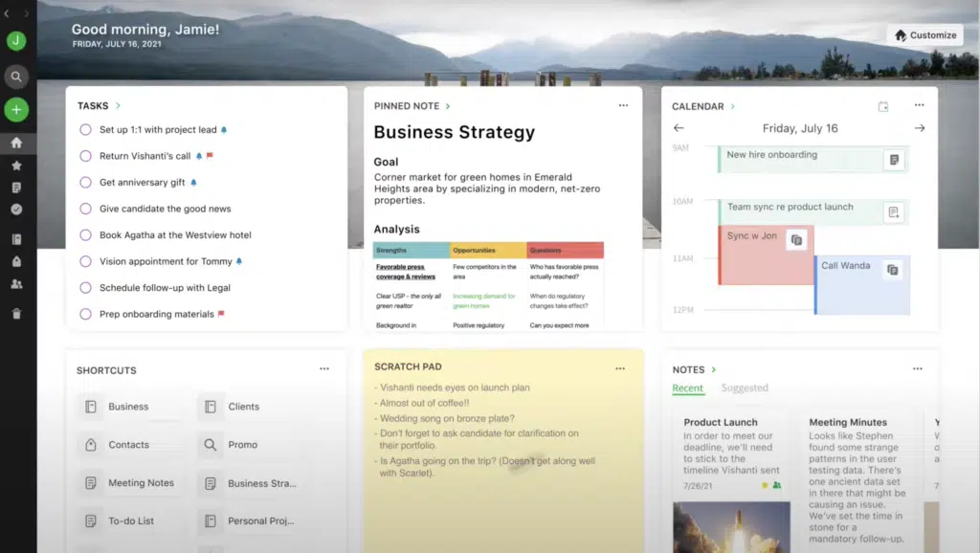Switch to the Suggested notes tab
This screenshot has width=980, height=553.
[x=745, y=388]
